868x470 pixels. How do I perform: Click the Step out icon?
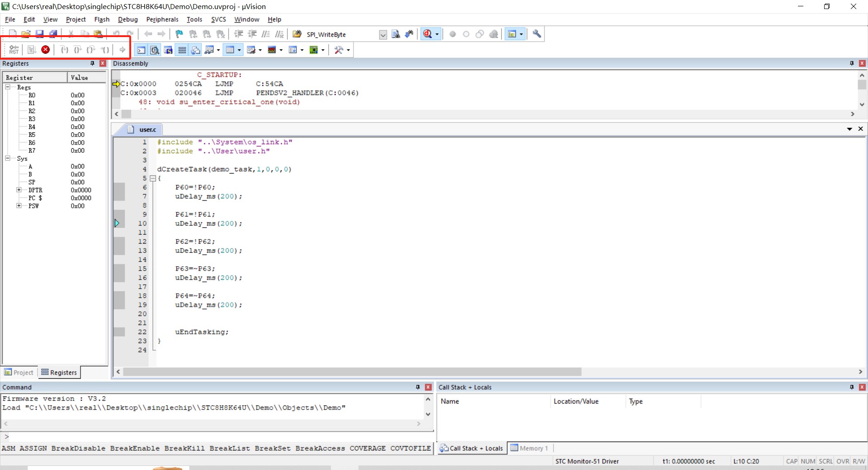click(91, 50)
